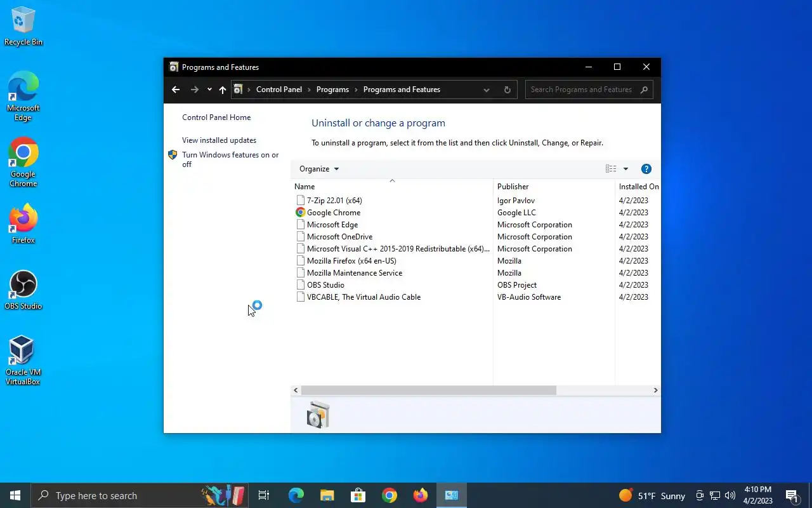Open the volume speaker tray icon

point(730,495)
